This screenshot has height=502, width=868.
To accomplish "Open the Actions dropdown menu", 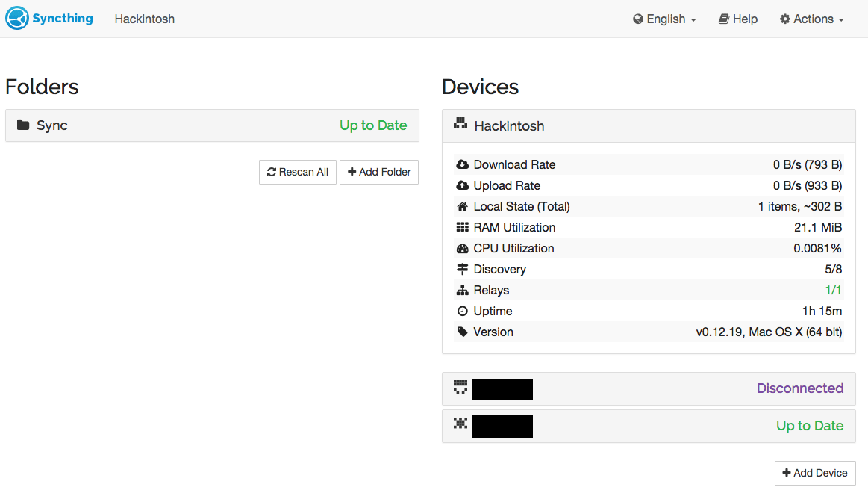I will [812, 19].
